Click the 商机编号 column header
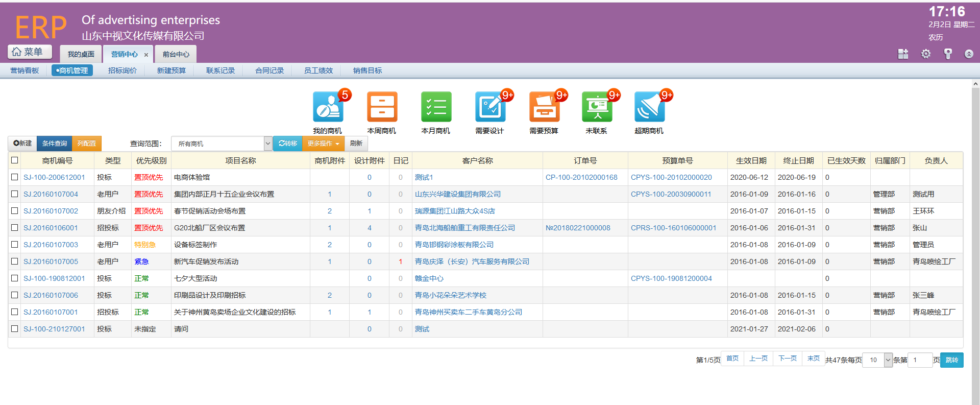This screenshot has height=405, width=980. [x=57, y=160]
